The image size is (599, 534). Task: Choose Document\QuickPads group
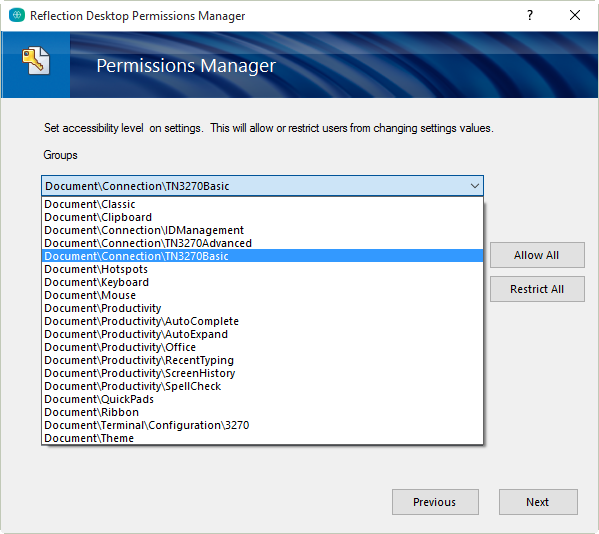click(262, 399)
